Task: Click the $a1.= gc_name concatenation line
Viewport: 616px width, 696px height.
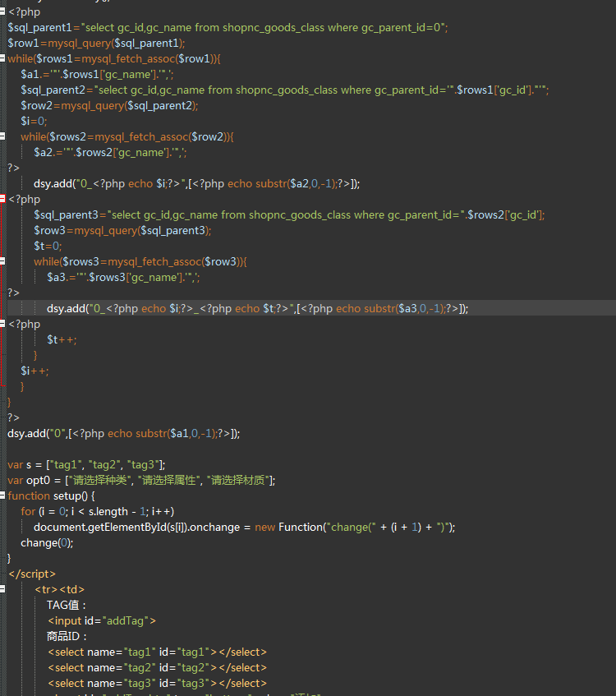Action: pyautogui.click(x=97, y=74)
